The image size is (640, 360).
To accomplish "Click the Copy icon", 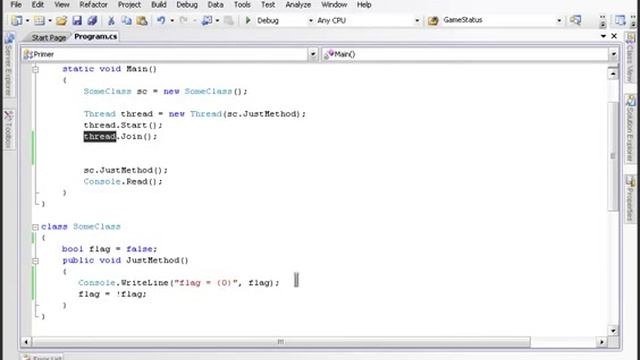I will point(127,20).
